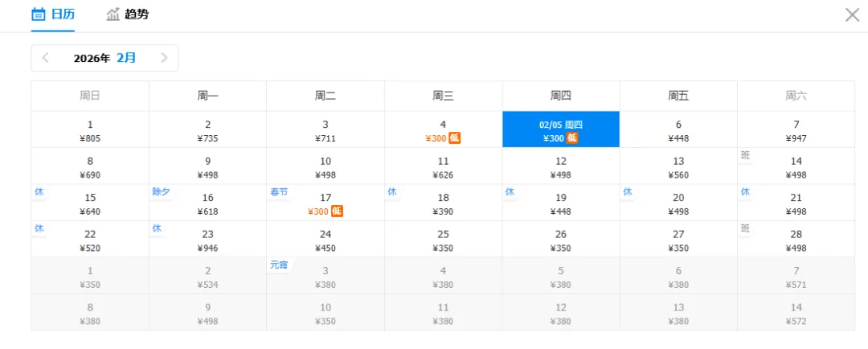Select February 7 priced ¥947
Screen dimensions: 868x349
coord(796,129)
